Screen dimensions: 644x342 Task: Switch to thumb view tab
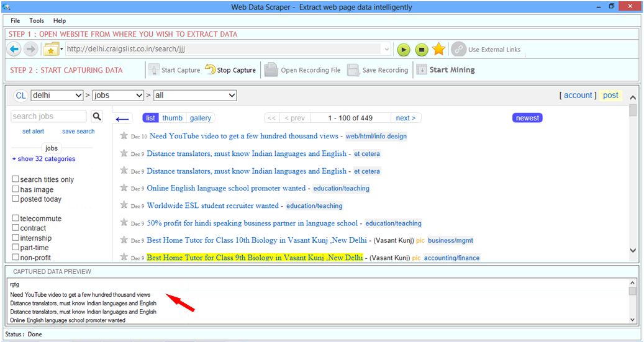point(172,118)
